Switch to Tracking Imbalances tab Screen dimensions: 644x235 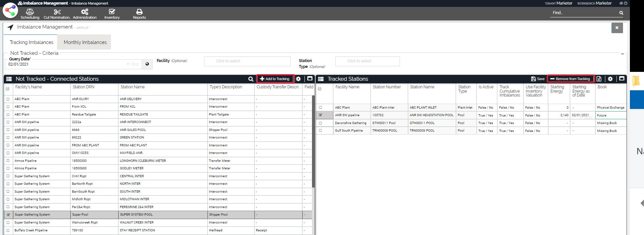[31, 42]
